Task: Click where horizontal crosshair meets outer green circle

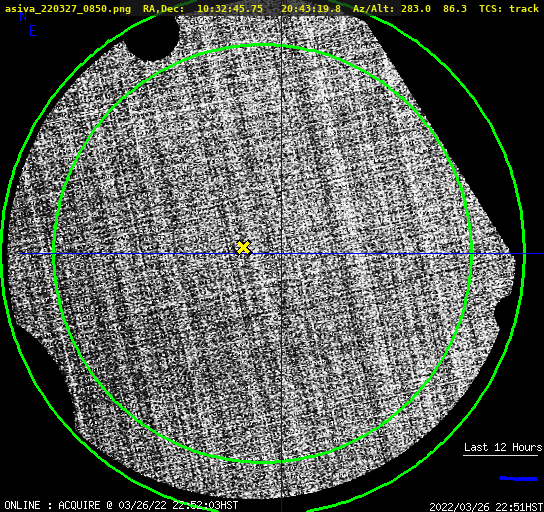Action: [525, 254]
